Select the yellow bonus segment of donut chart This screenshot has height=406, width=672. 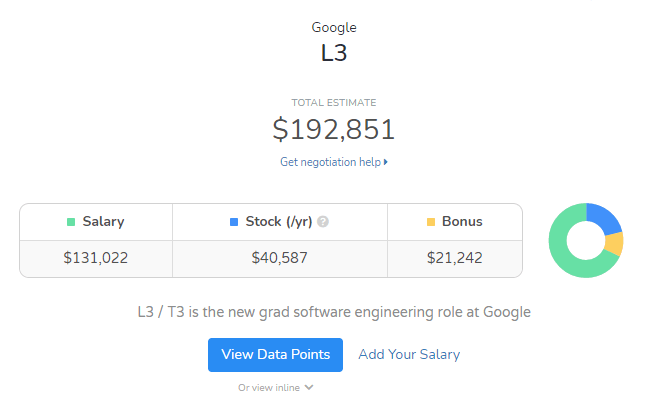[x=614, y=244]
